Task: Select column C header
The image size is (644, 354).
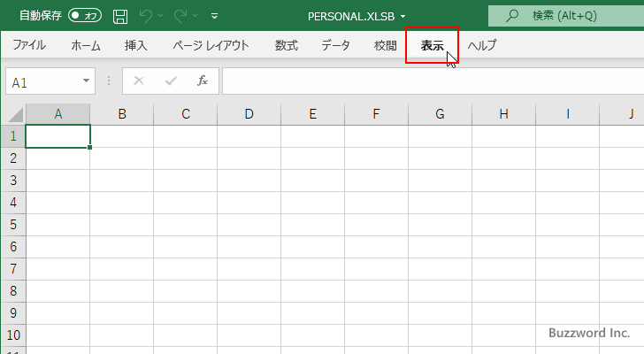Action: tap(186, 114)
